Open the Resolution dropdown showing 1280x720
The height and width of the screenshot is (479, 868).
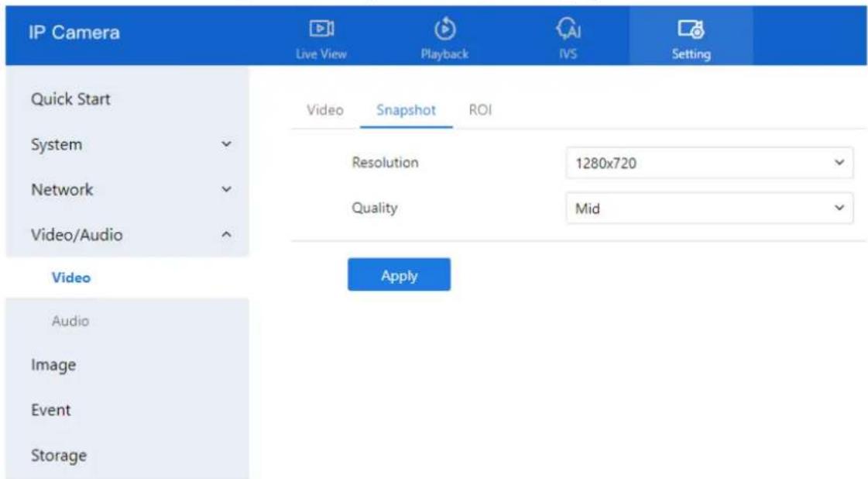pos(709,163)
